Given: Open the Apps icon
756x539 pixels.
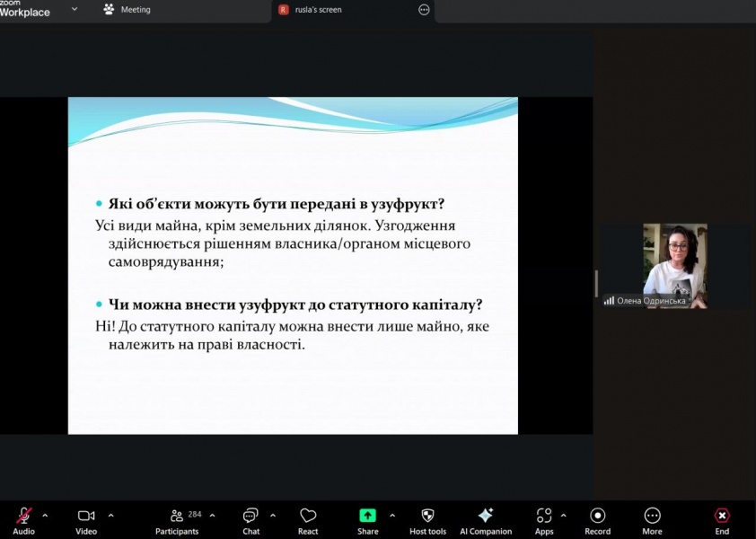Looking at the screenshot, I should 544,516.
